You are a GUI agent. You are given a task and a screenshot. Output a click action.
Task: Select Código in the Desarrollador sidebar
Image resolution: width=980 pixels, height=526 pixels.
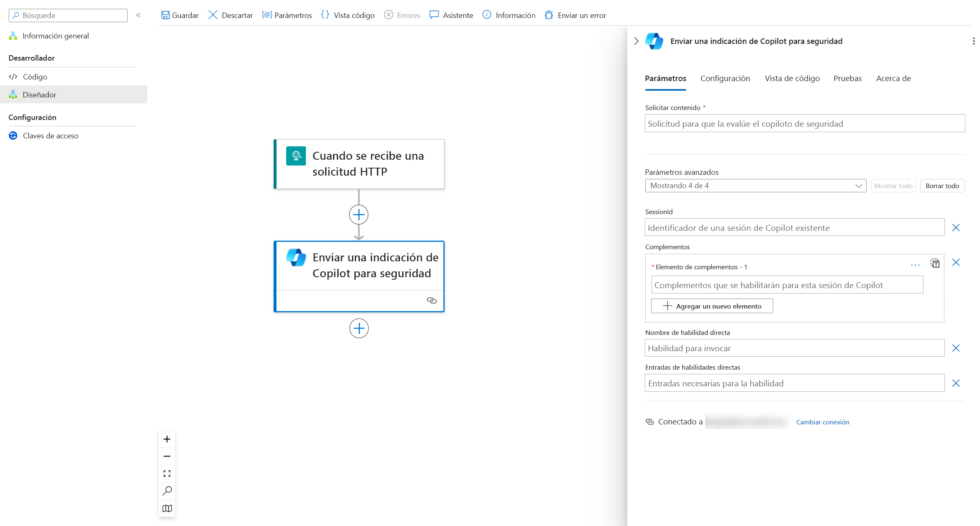35,77
